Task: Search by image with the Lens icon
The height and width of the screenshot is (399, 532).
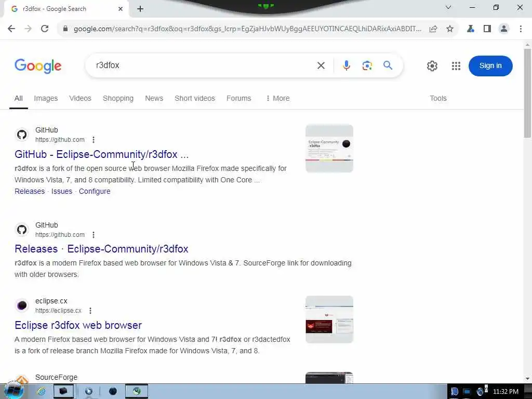Action: (x=367, y=65)
